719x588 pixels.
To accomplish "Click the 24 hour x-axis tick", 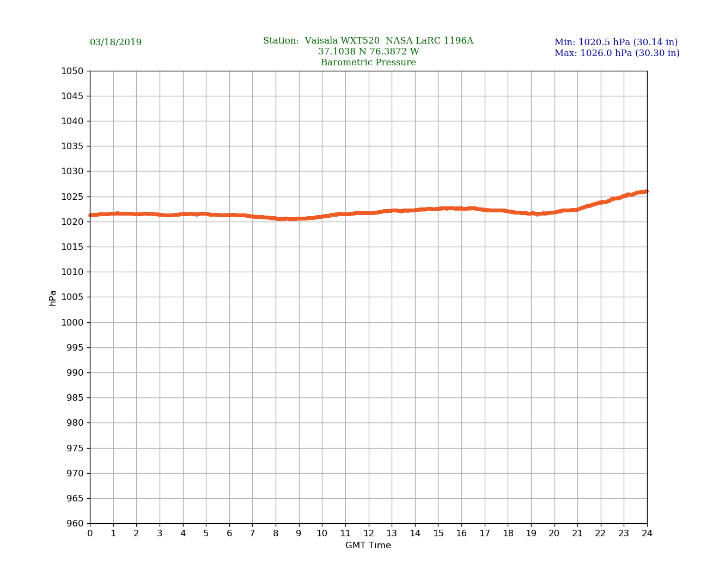I will [x=647, y=534].
